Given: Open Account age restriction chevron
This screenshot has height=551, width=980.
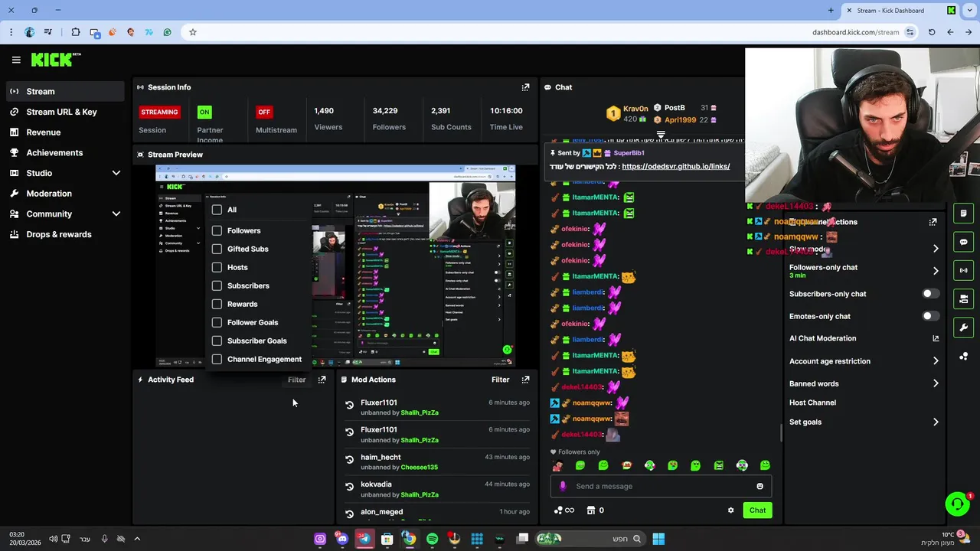Looking at the screenshot, I should click(x=936, y=361).
